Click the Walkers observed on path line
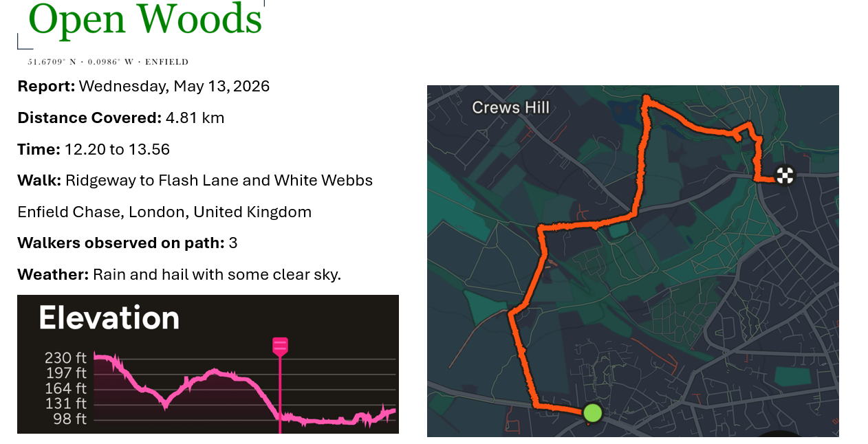This screenshot has height=444, width=868. [x=127, y=243]
